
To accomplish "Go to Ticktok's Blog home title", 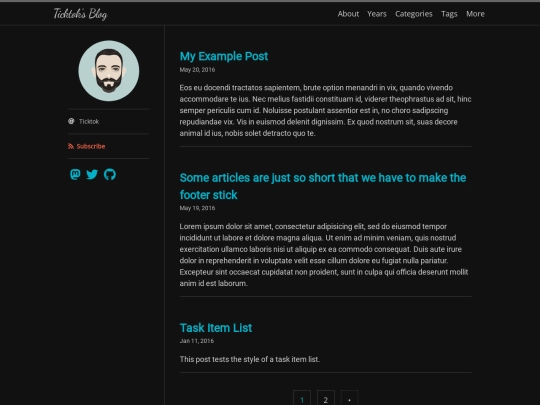I will (80, 14).
